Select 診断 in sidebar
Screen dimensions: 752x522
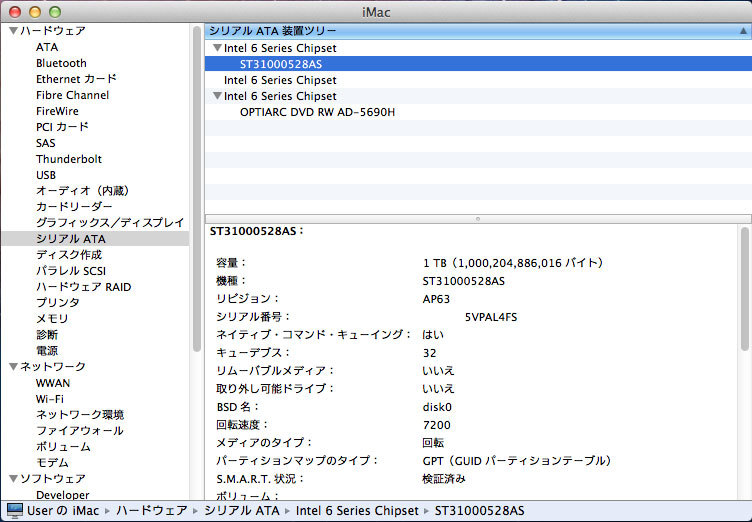coord(47,334)
